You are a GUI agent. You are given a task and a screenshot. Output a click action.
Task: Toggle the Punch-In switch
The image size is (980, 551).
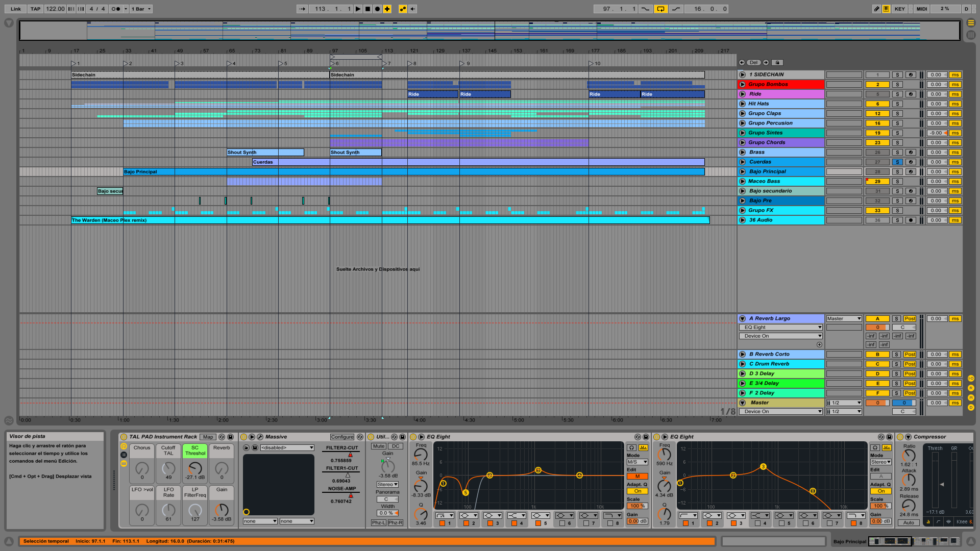(x=645, y=9)
